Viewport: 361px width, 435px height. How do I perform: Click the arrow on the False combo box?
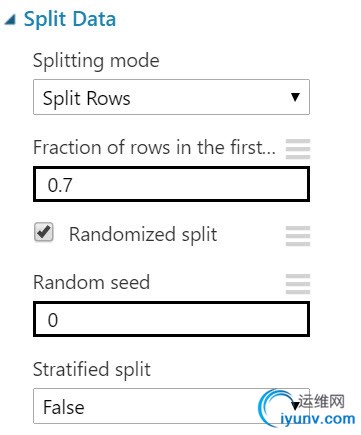tap(295, 405)
